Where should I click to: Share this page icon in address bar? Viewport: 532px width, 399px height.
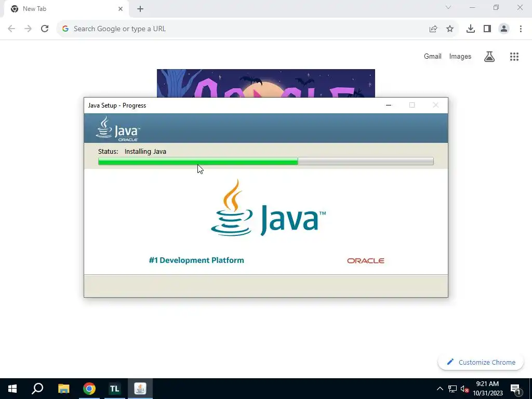pyautogui.click(x=433, y=29)
